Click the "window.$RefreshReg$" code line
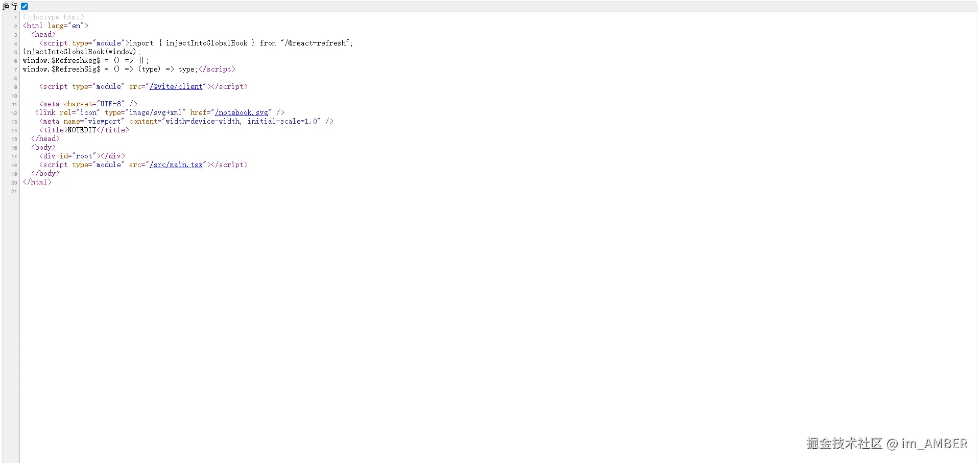Image resolution: width=980 pixels, height=463 pixels. pyautogui.click(x=86, y=60)
